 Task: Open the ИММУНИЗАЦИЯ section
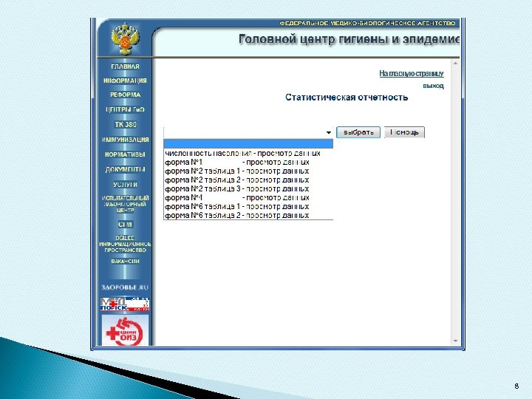pos(125,140)
